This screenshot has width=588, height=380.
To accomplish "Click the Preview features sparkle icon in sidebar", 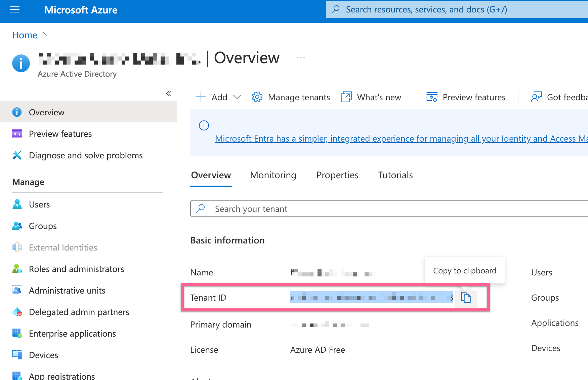I will [x=17, y=134].
